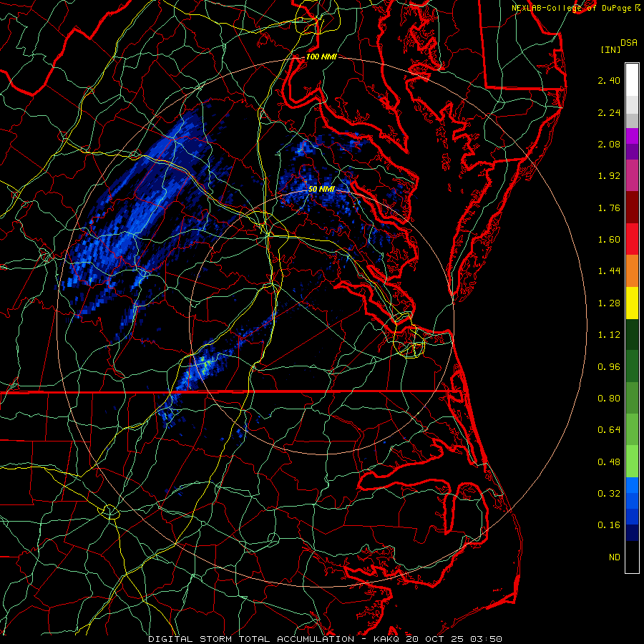This screenshot has width=644, height=644.
Task: Click the 0.80 legend value
Action: click(x=609, y=399)
